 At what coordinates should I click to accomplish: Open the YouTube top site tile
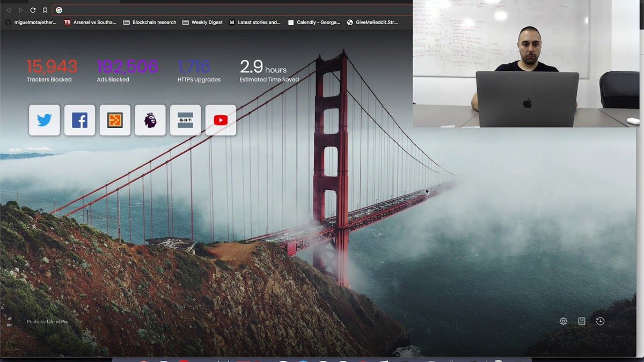pyautogui.click(x=221, y=120)
